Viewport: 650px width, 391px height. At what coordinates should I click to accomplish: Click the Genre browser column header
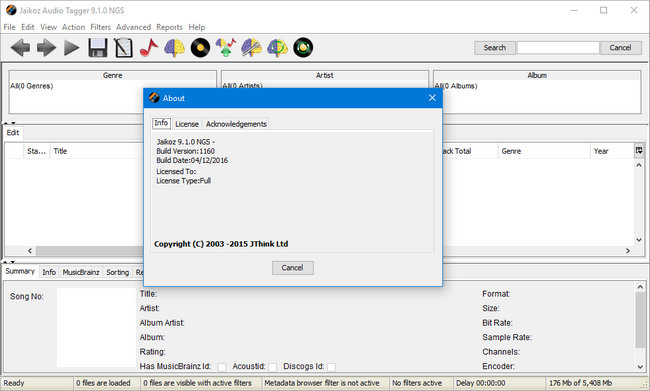(113, 75)
